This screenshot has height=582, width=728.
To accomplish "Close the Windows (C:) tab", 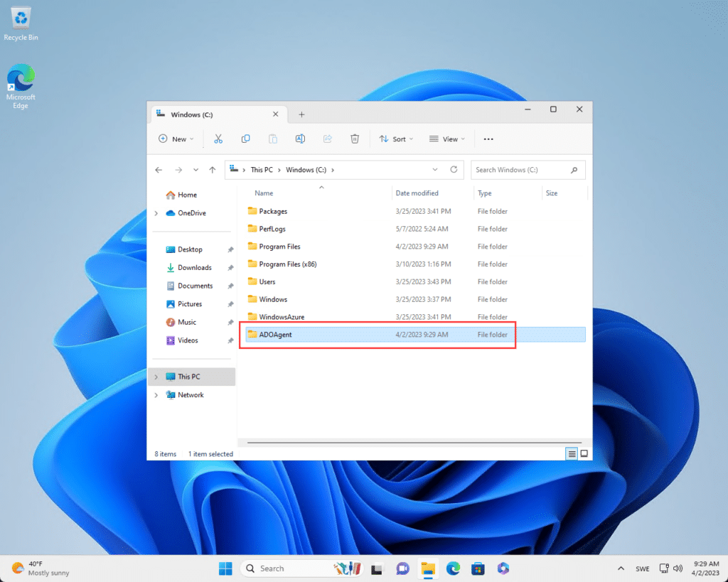I will click(276, 114).
